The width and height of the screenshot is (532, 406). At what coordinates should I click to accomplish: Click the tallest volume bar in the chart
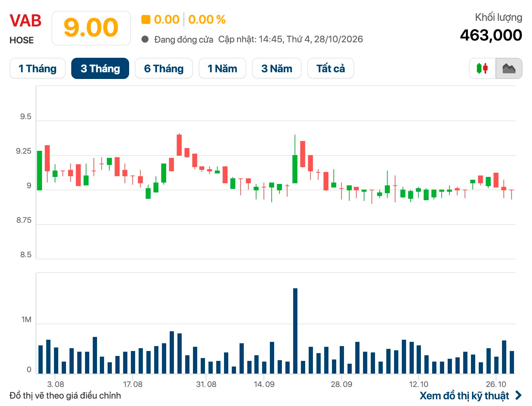(x=295, y=331)
